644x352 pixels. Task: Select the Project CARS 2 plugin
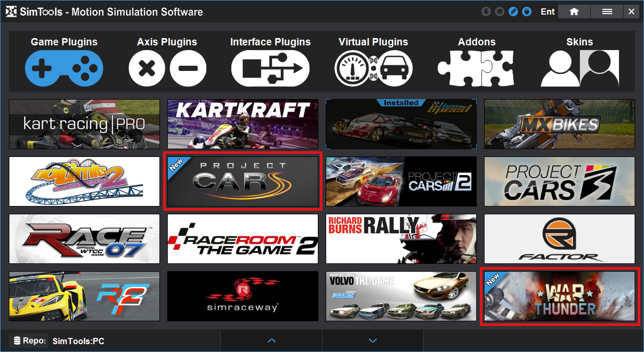401,181
